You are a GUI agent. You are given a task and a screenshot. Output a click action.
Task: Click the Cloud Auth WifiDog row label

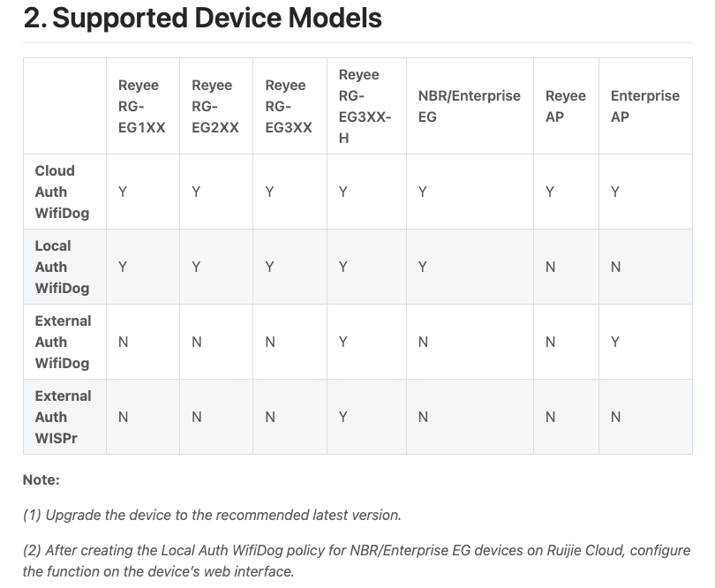click(x=62, y=192)
